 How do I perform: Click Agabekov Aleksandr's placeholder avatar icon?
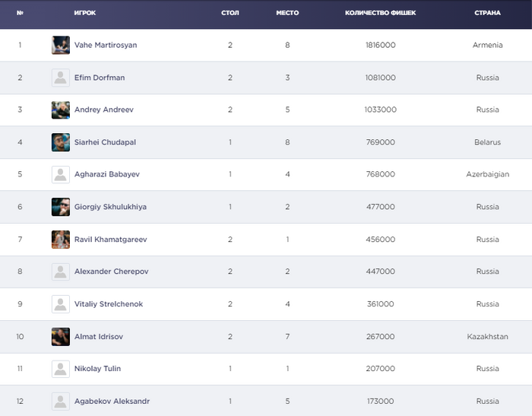tap(61, 401)
